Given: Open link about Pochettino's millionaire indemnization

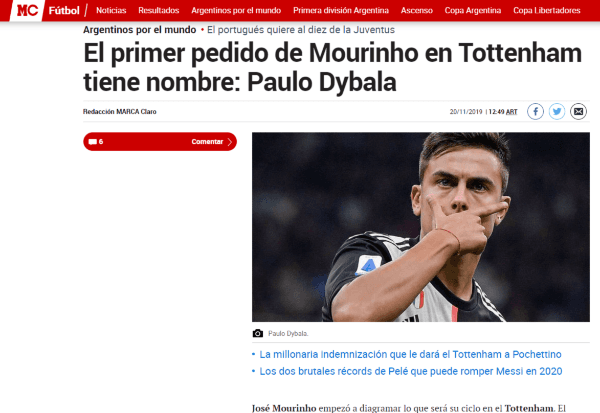Looking at the screenshot, I should point(410,354).
